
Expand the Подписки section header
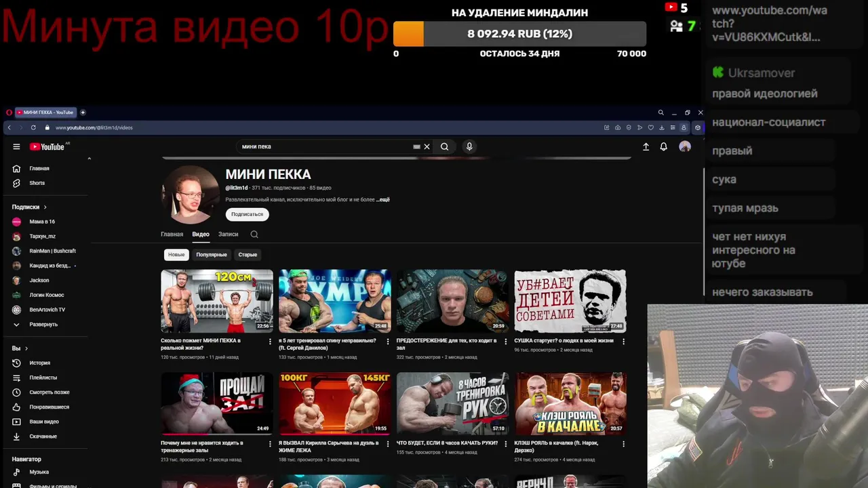point(29,207)
